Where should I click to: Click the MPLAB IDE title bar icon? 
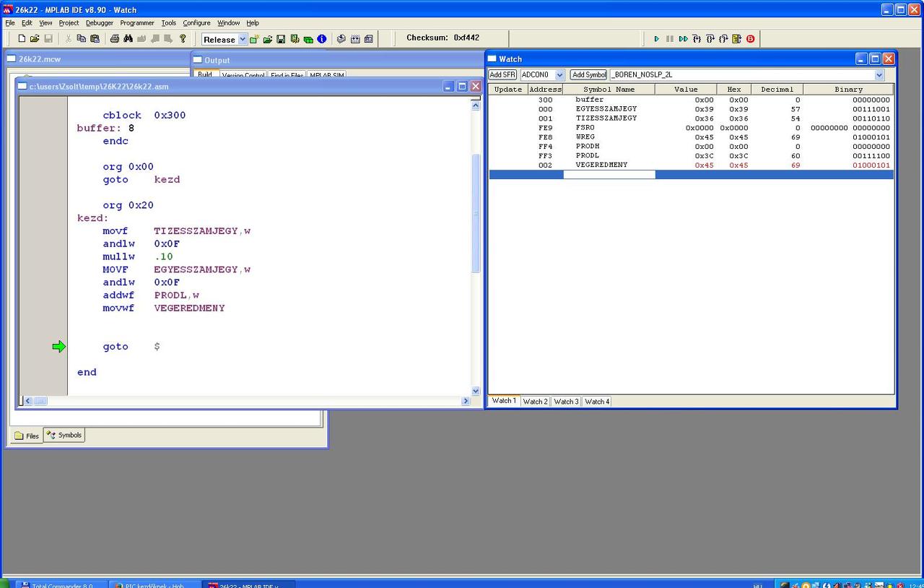(8, 10)
